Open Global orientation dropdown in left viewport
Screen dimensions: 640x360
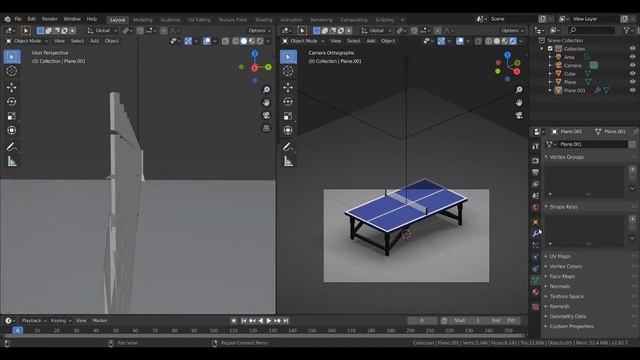(102, 31)
